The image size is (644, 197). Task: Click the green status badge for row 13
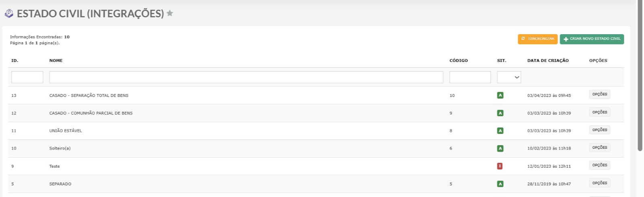[500, 95]
